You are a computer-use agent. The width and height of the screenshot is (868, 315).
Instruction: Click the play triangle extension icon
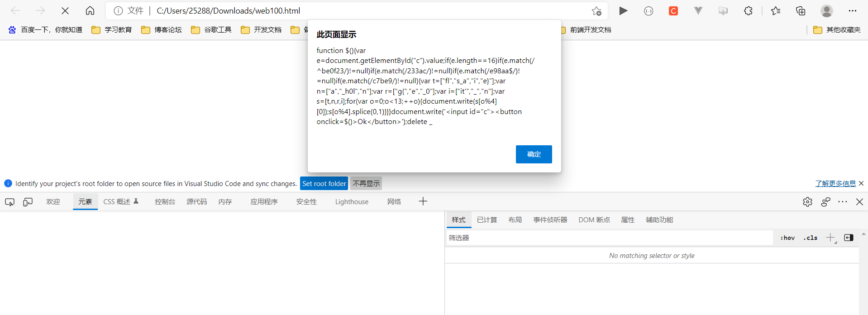tap(623, 11)
